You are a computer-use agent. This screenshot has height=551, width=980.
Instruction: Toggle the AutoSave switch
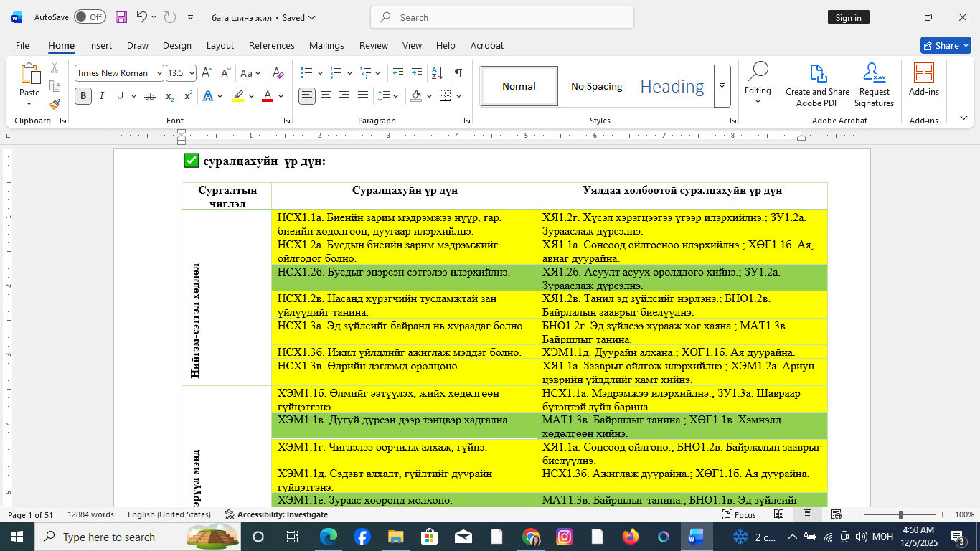tap(90, 17)
